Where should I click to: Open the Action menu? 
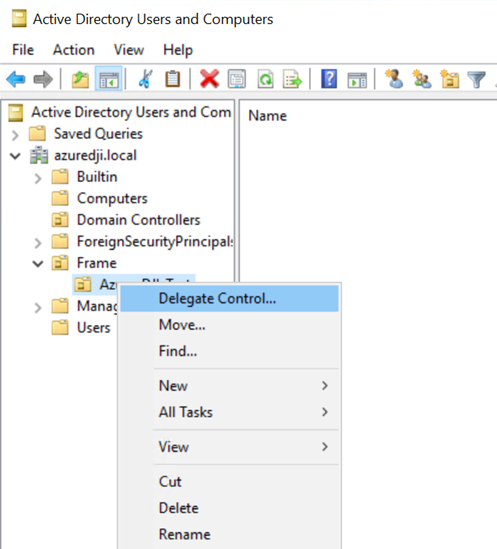coord(74,49)
